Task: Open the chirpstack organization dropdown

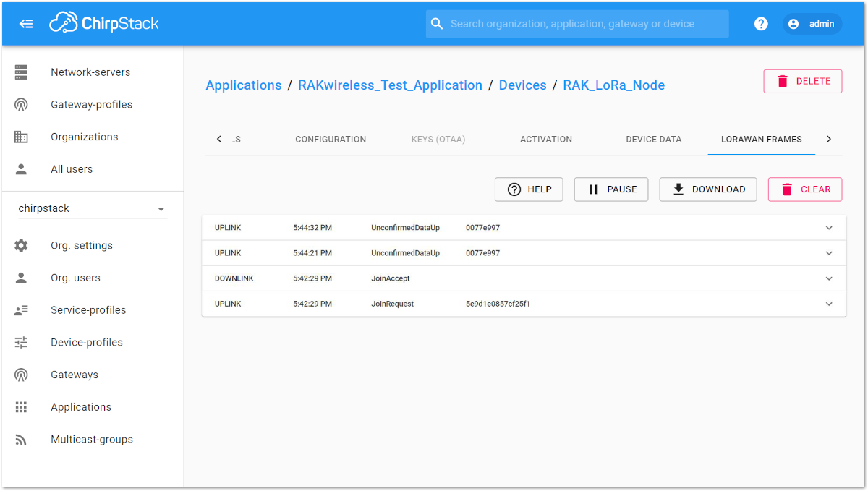Action: tap(93, 208)
